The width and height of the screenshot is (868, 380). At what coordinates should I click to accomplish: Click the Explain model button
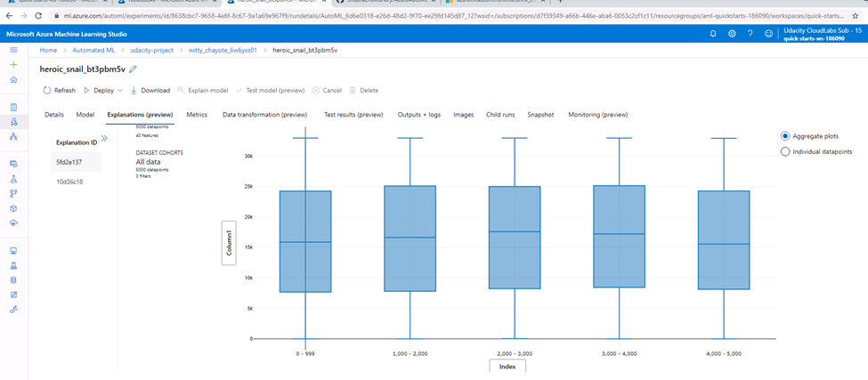(203, 90)
